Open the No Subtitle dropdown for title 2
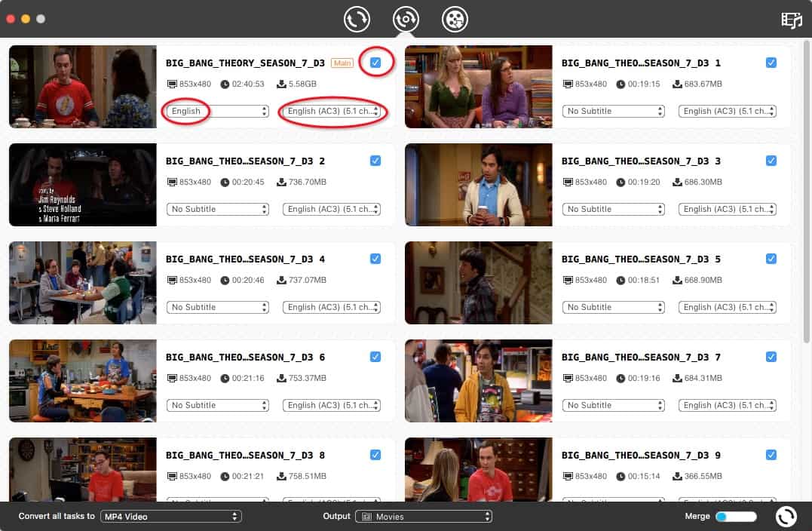812x531 pixels. (x=217, y=209)
